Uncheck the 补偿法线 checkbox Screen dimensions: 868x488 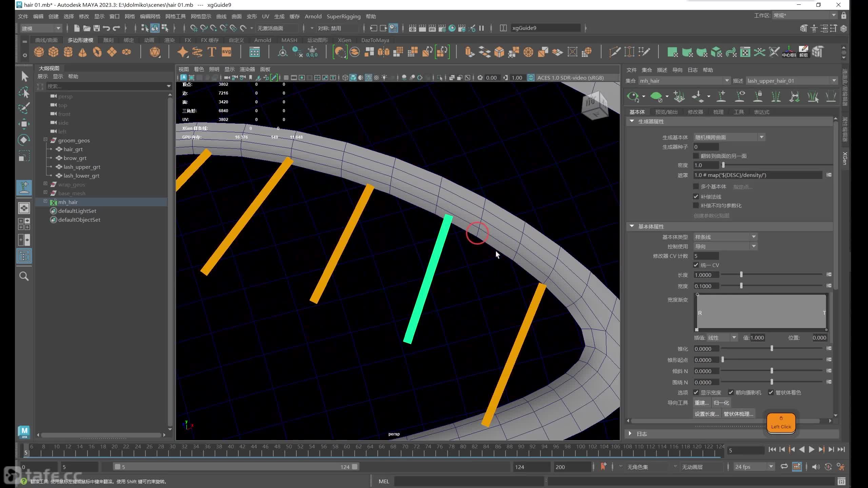point(696,197)
